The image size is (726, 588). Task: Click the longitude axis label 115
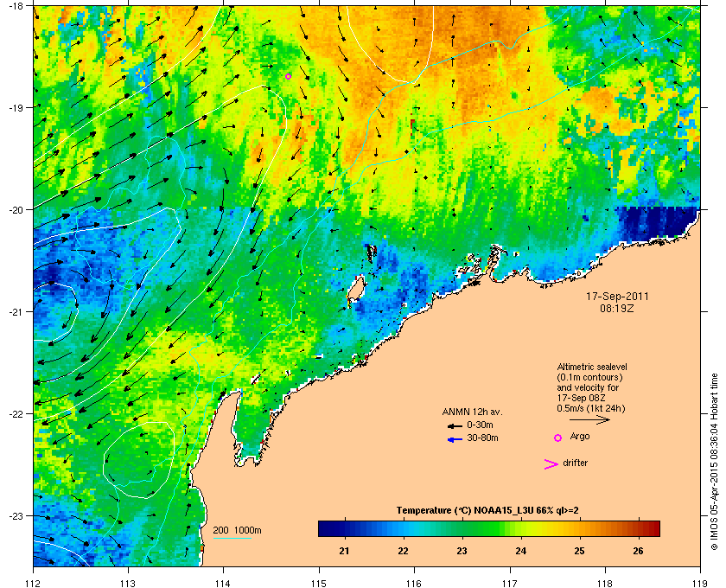pos(319,583)
